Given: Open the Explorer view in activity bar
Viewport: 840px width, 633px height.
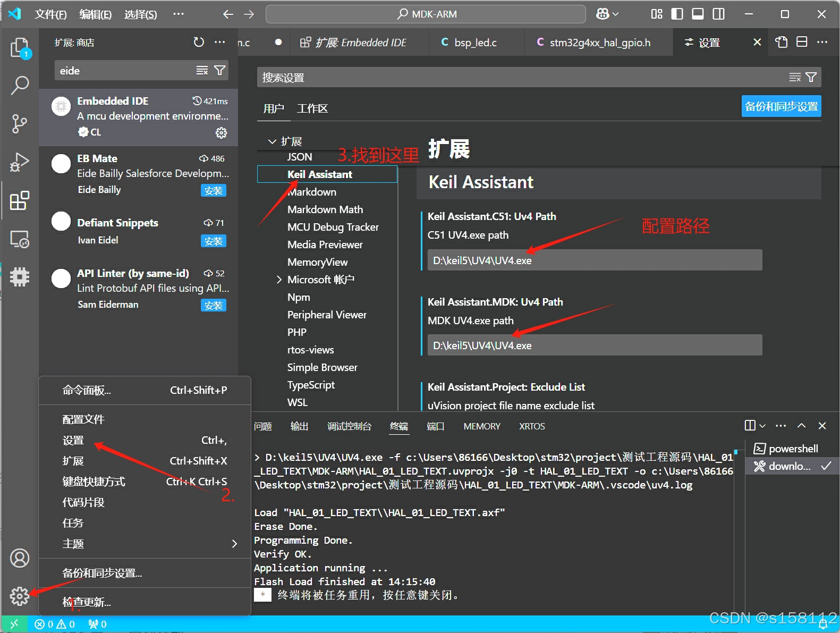Looking at the screenshot, I should pos(20,48).
